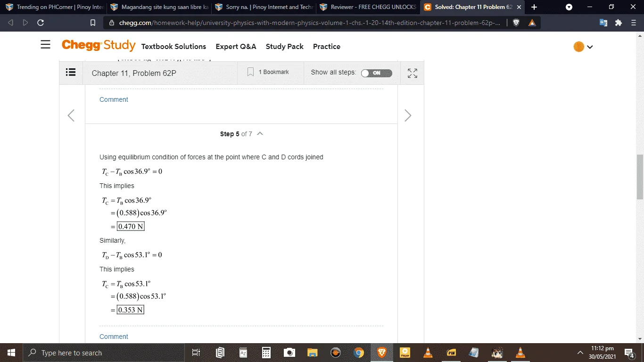This screenshot has width=644, height=362.
Task: Open the Windows notification center
Action: pyautogui.click(x=629, y=353)
